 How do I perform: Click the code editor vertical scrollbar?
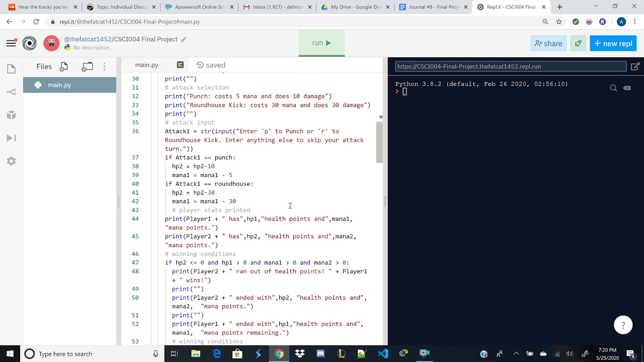(x=379, y=142)
